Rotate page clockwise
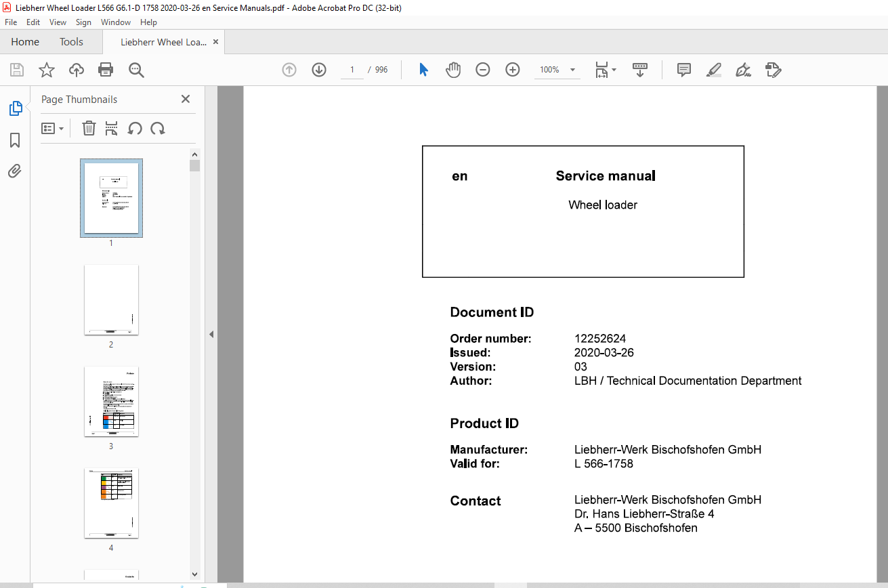Viewport: 888px width, 588px height. [158, 128]
